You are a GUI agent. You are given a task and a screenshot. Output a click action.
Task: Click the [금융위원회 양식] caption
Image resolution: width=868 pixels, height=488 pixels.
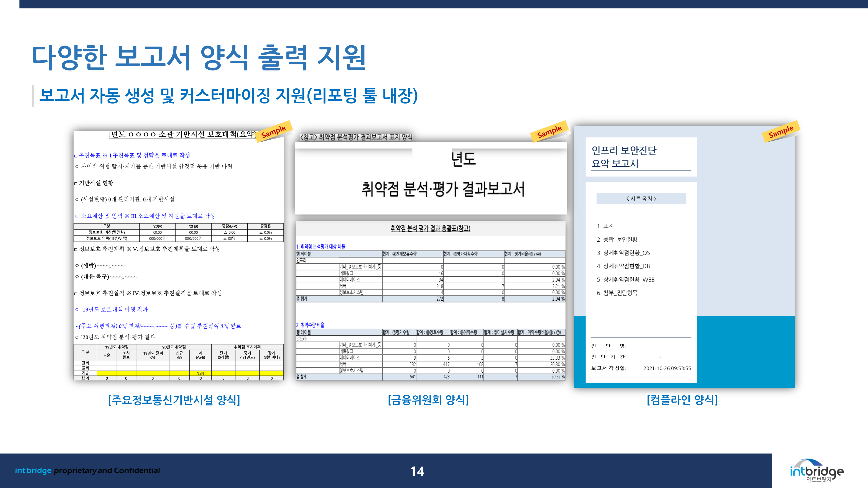point(428,400)
